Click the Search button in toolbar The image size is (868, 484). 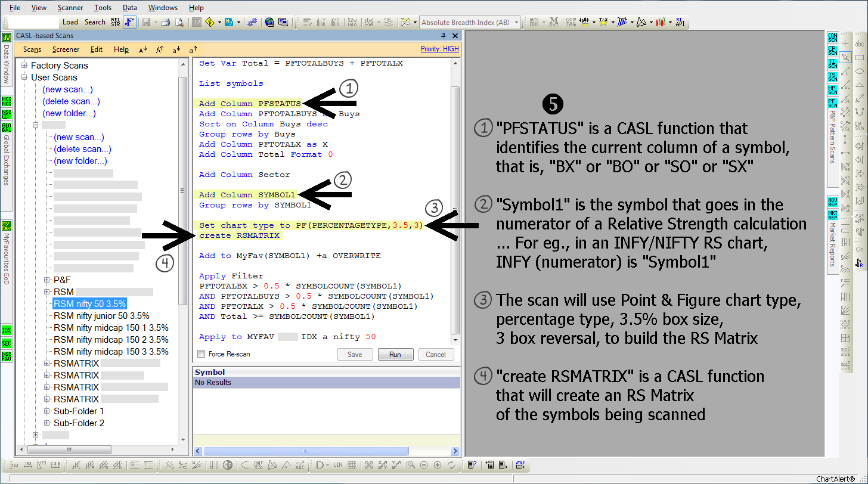pyautogui.click(x=95, y=22)
